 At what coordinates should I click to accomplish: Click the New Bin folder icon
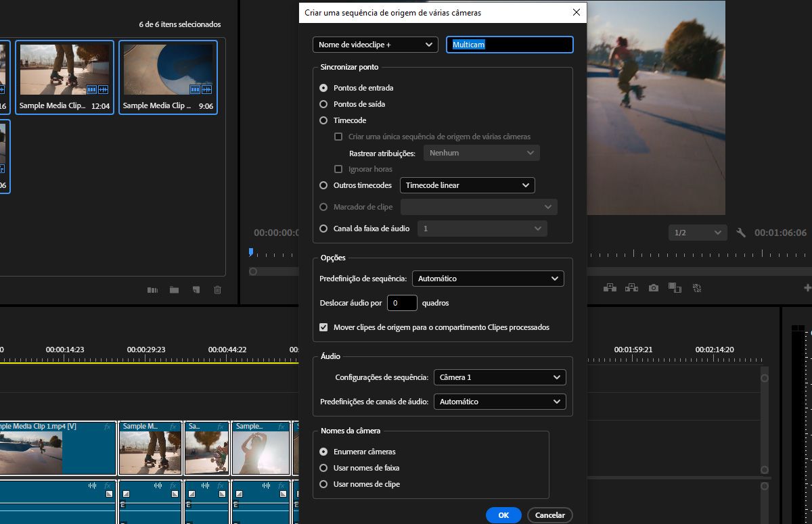click(x=175, y=289)
